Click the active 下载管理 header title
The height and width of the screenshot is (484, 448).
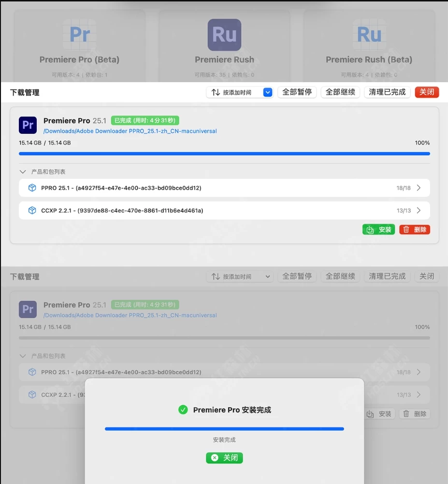pos(25,92)
